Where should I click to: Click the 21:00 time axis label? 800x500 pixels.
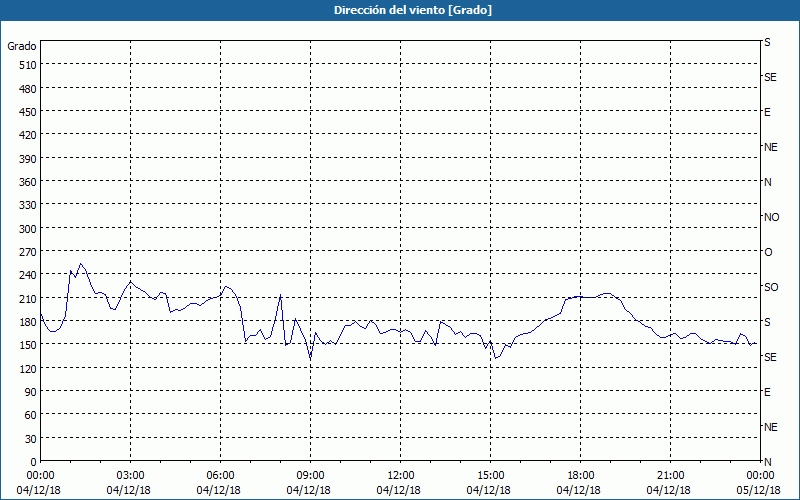tap(670, 476)
